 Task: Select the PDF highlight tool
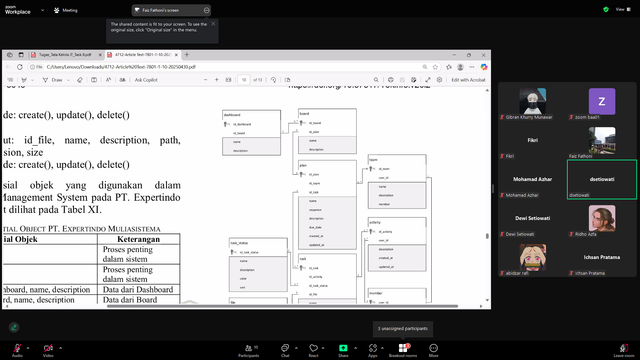pyautogui.click(x=24, y=80)
